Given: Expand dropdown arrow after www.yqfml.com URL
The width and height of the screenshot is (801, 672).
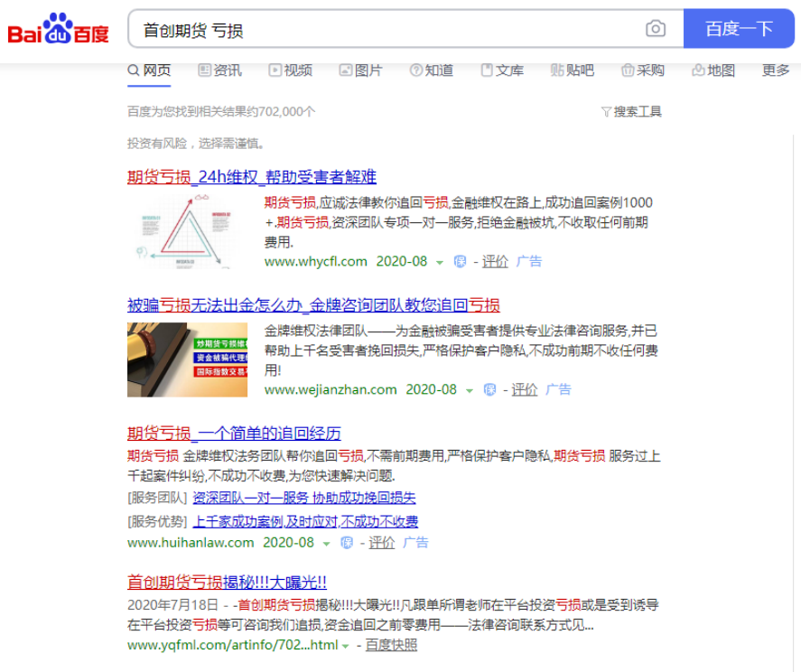Looking at the screenshot, I should [x=345, y=646].
